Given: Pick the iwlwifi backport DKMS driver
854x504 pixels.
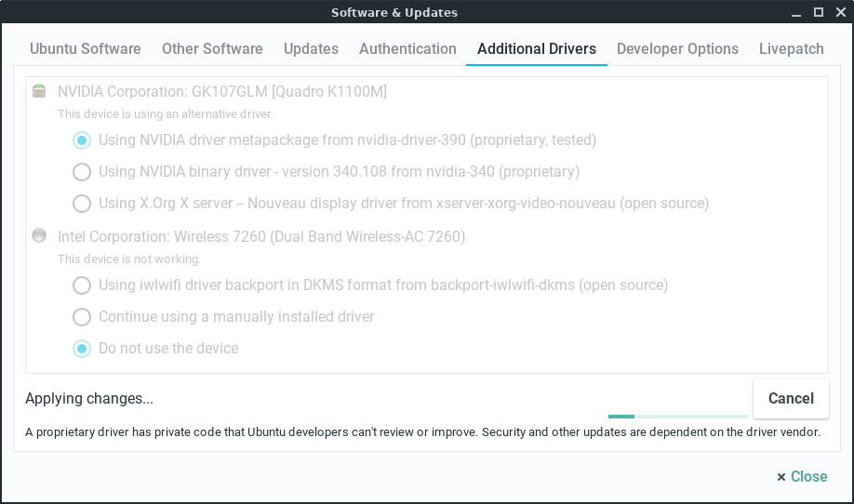Looking at the screenshot, I should coord(82,285).
